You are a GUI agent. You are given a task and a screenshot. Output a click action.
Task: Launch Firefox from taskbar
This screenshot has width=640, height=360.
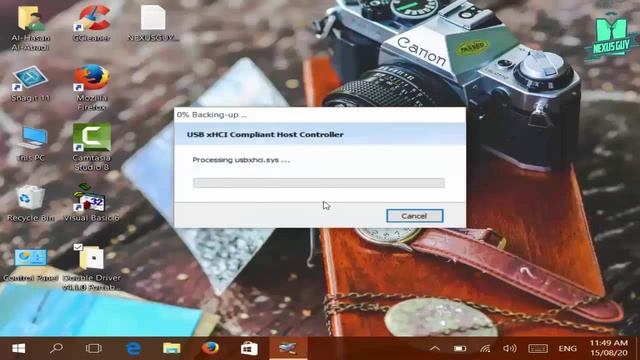coord(210,348)
